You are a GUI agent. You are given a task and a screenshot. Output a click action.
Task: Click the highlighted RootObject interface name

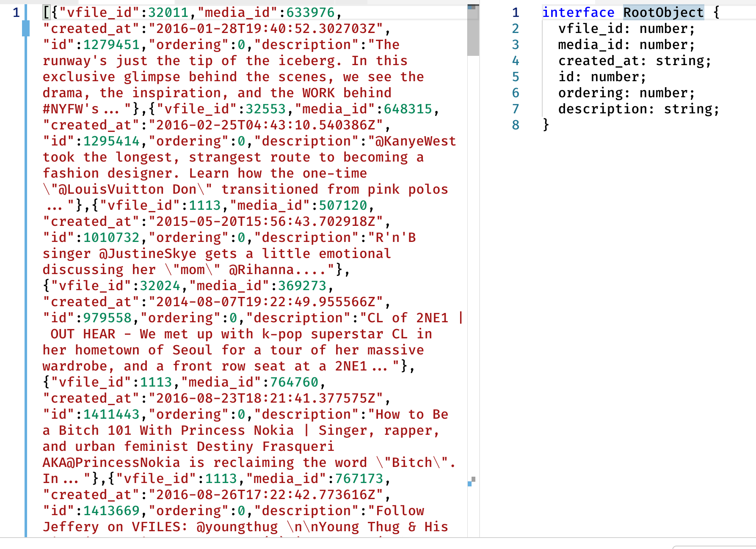pyautogui.click(x=663, y=13)
